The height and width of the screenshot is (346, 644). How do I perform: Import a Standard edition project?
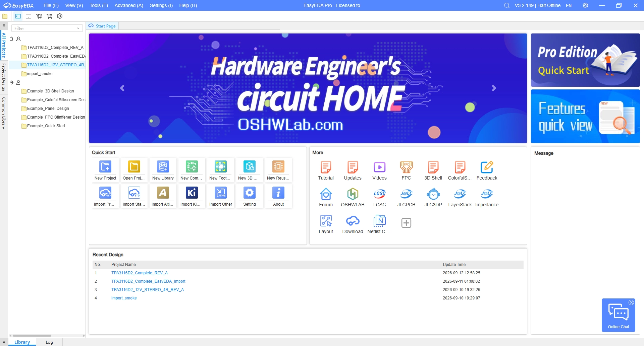(134, 193)
